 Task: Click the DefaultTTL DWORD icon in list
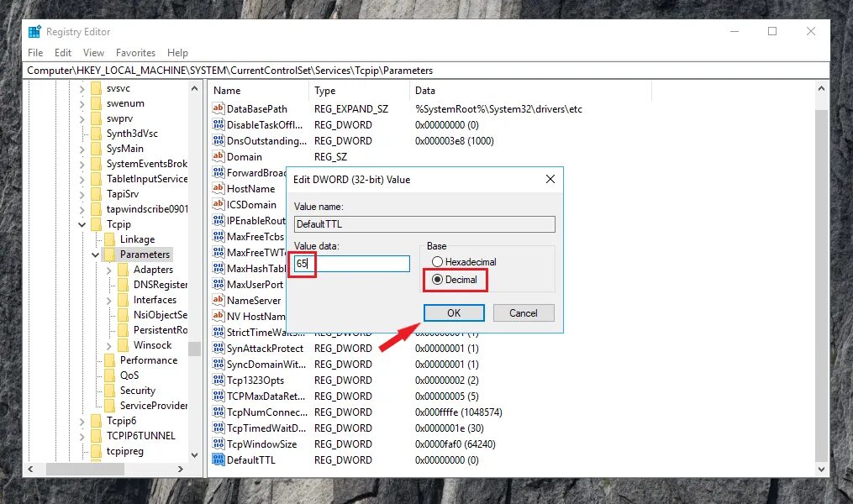coord(219,460)
